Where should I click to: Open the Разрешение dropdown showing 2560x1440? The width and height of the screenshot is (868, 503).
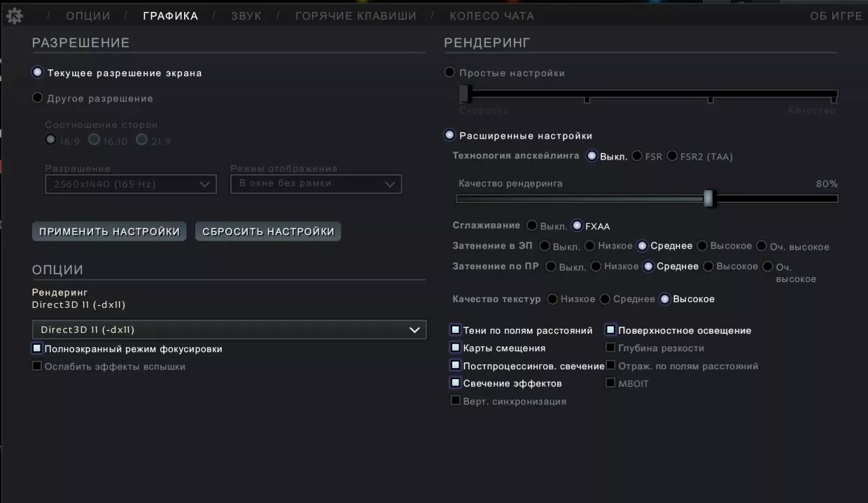(x=130, y=184)
